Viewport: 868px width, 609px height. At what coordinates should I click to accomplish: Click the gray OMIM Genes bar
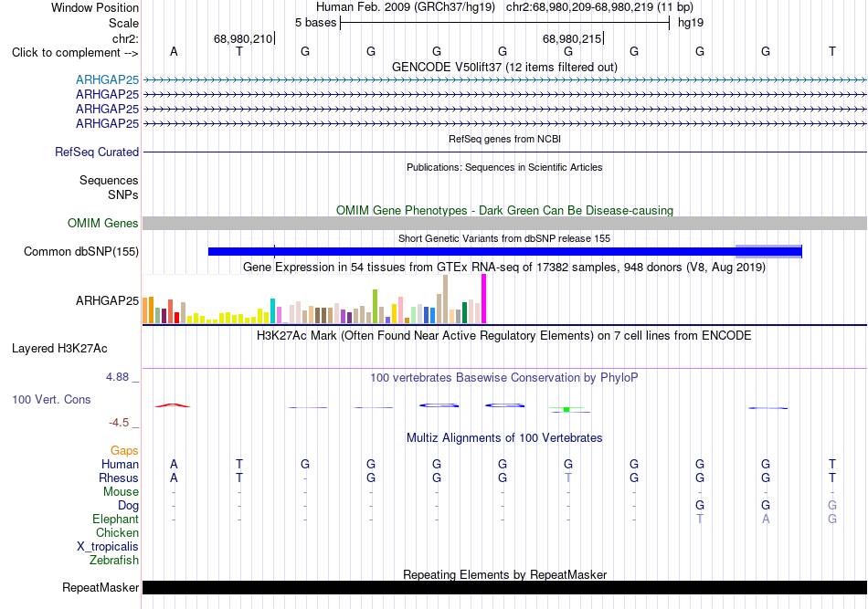pyautogui.click(x=504, y=223)
